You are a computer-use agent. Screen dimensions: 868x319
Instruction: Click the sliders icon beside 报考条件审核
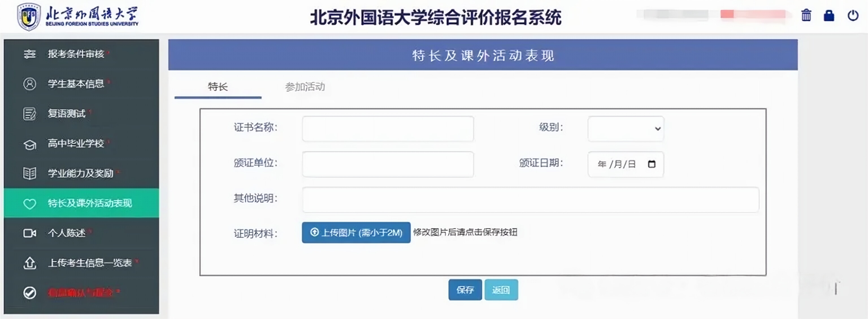coord(30,54)
